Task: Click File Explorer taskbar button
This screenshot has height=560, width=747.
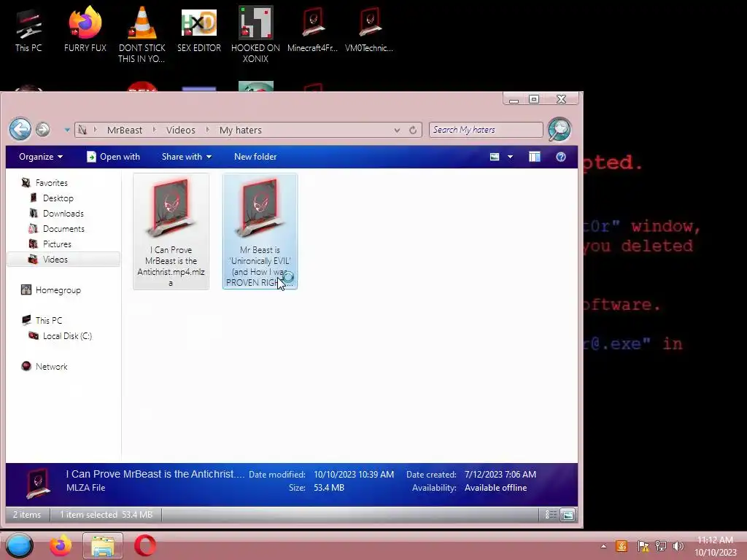Action: click(103, 545)
